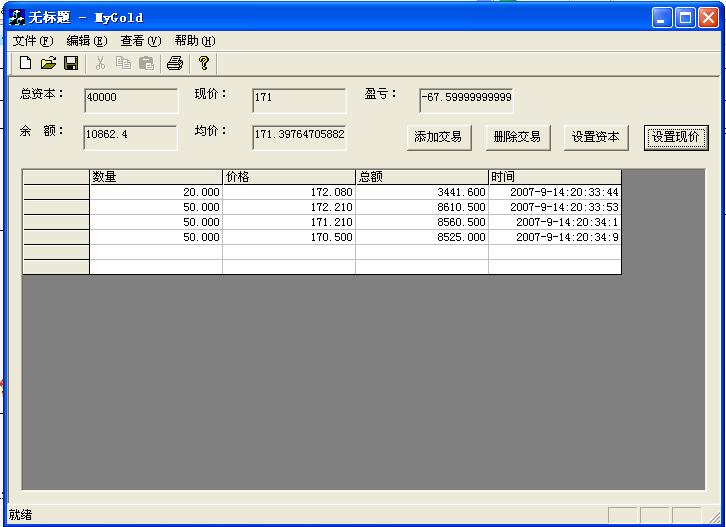Click the Open folder toolbar icon

48,63
